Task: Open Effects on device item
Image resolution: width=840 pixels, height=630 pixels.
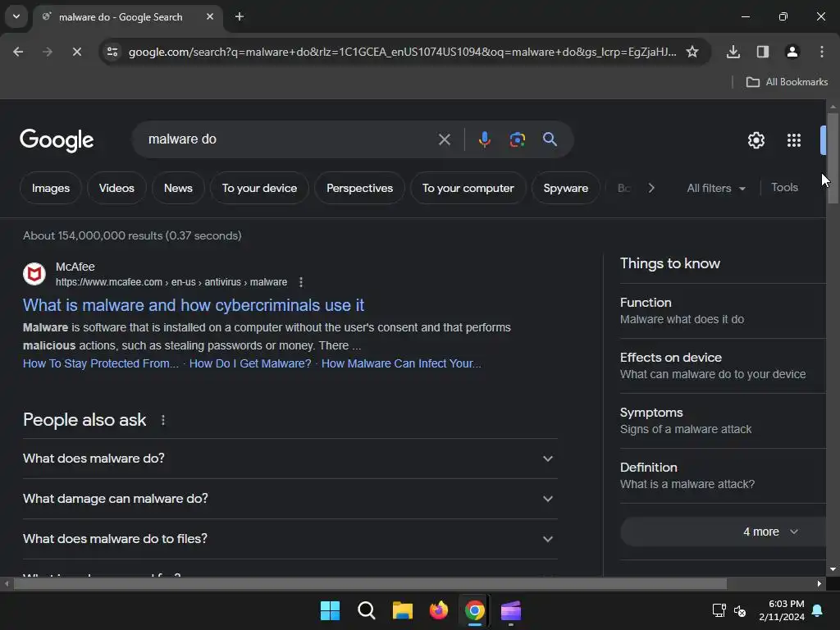Action: click(x=723, y=366)
